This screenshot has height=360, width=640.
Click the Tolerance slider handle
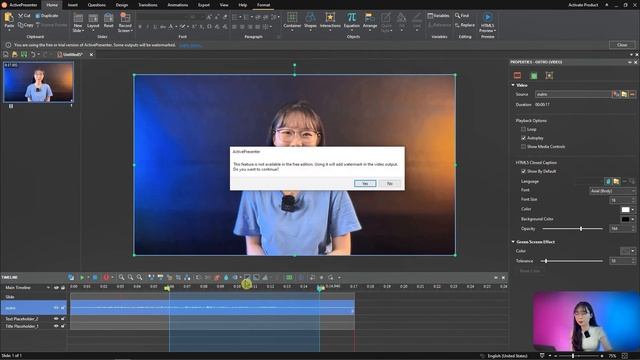[546, 261]
